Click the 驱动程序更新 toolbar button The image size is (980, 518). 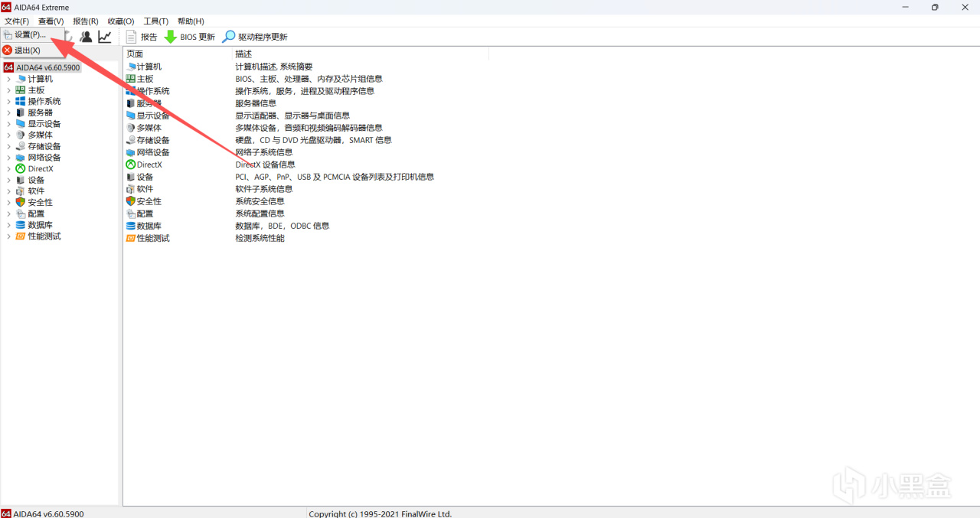point(255,37)
